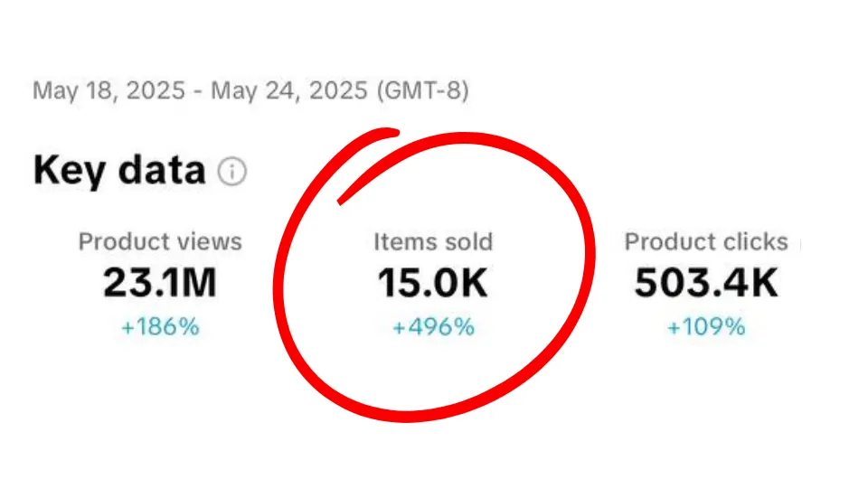Click the 503.4K product clicks value
Image resolution: width=868 pixels, height=479 pixels.
[x=706, y=283]
